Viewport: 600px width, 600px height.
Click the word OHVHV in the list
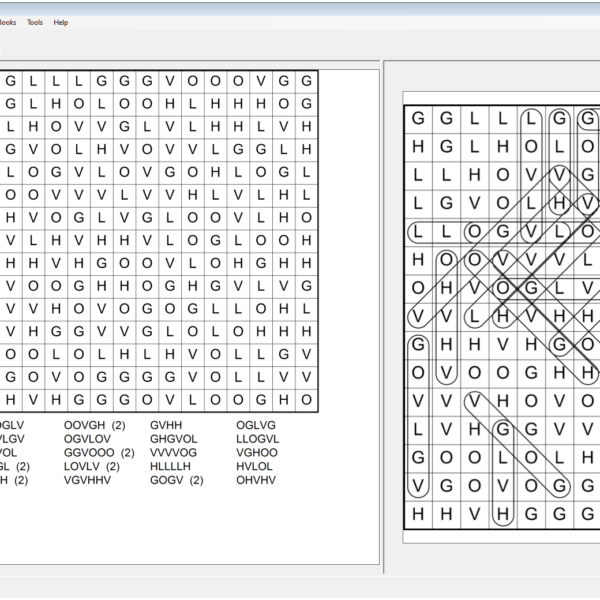pyautogui.click(x=256, y=480)
